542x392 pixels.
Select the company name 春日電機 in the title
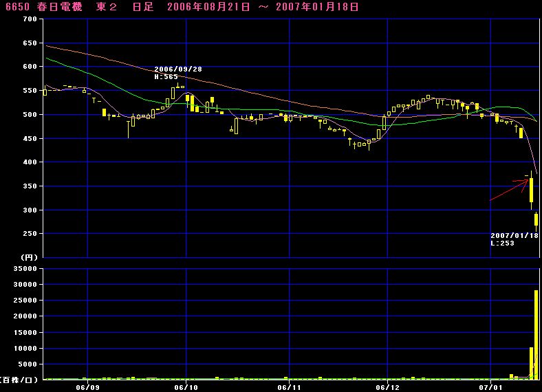coord(60,7)
